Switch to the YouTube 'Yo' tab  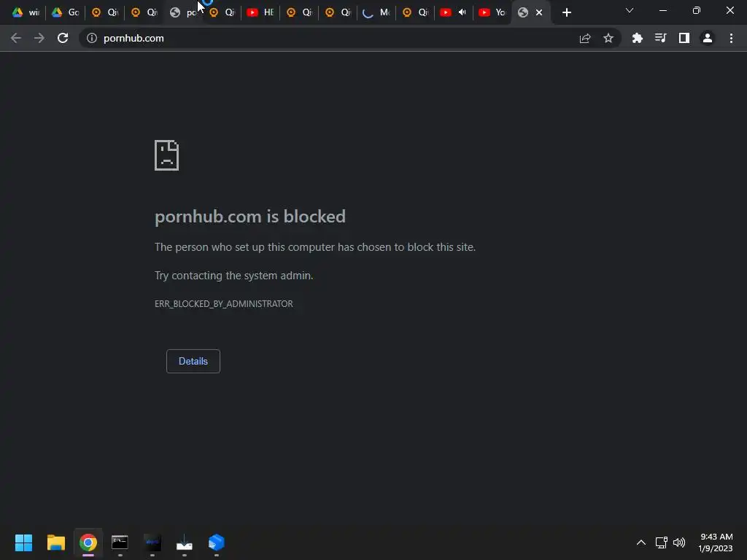(492, 12)
